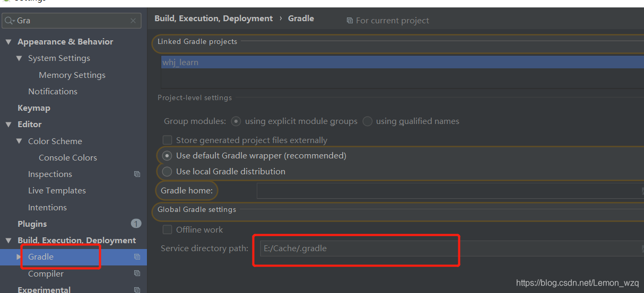Expand the Gradle tree node arrow
Viewport: 644px width, 293px height.
(x=19, y=257)
